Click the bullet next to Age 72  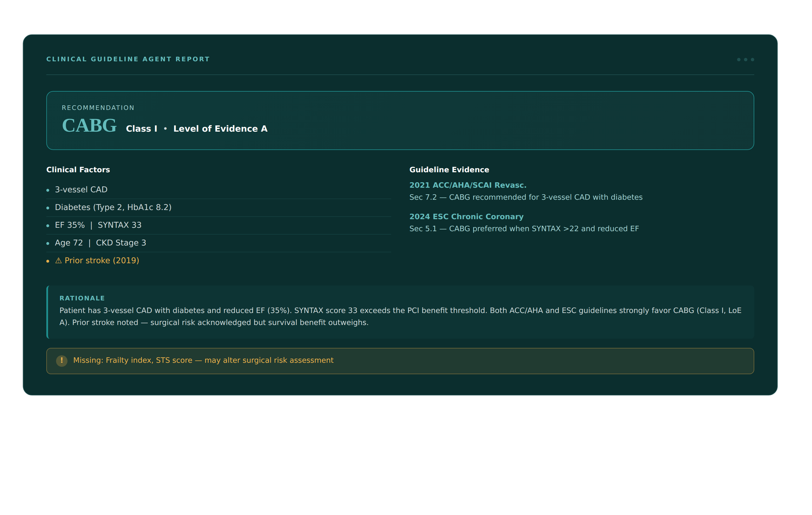coord(47,243)
